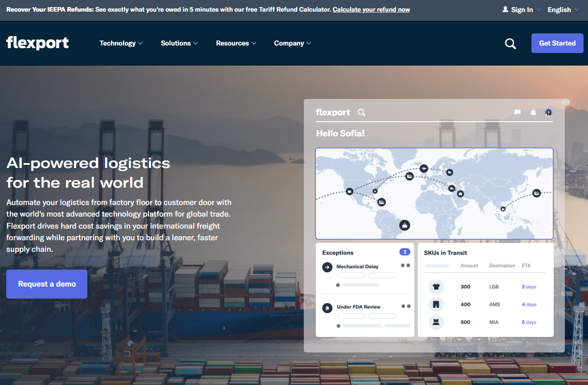This screenshot has height=385, width=588.
Task: Click the dress SKU icon
Action: 436,322
